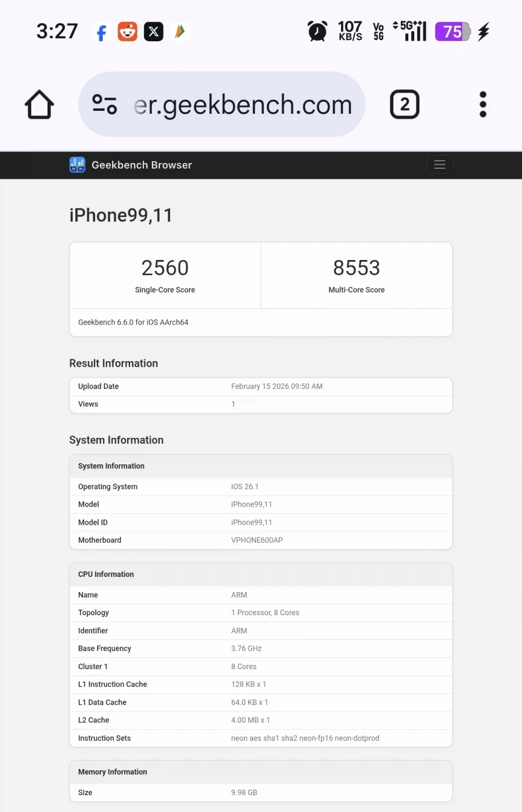Tap the X notification icon
Image resolution: width=522 pixels, height=812 pixels.
(x=154, y=31)
